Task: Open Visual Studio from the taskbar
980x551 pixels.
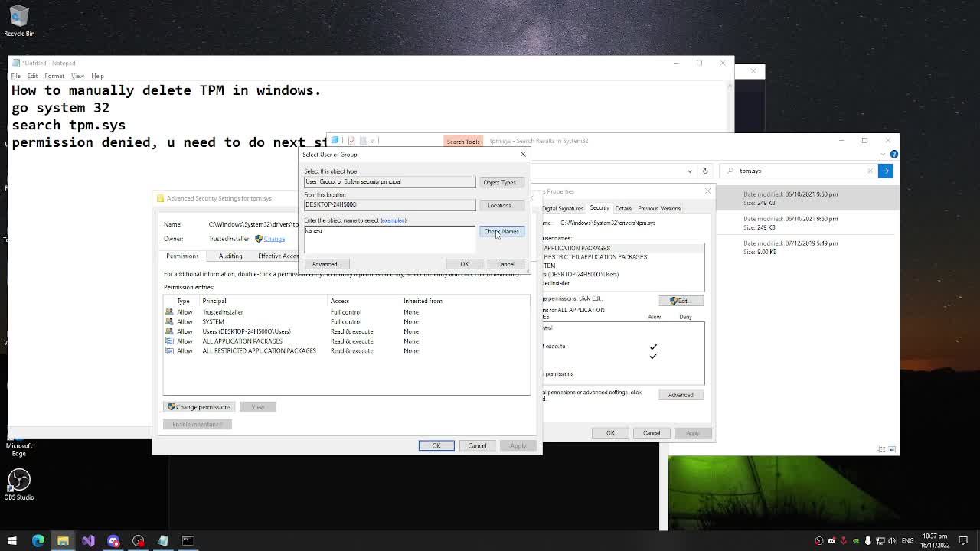Action: click(x=89, y=540)
